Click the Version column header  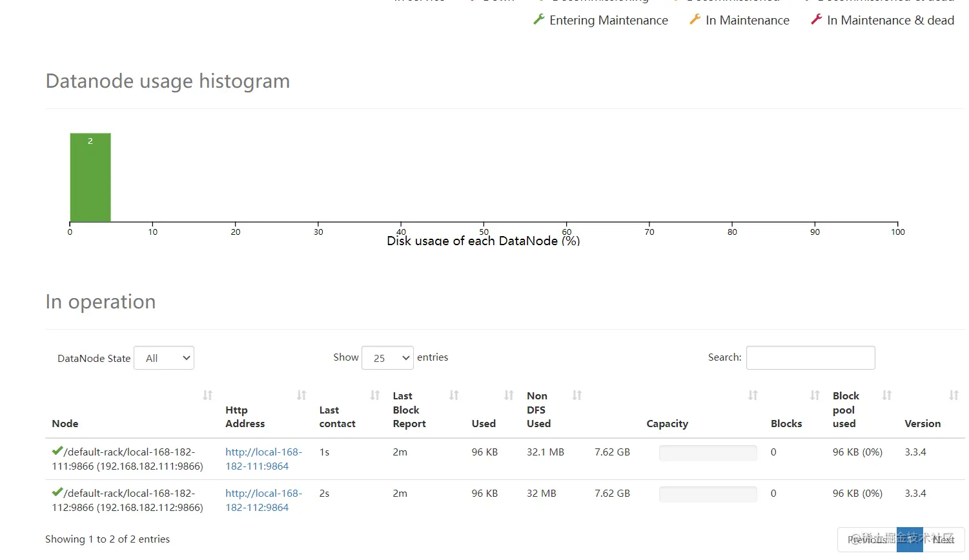923,423
